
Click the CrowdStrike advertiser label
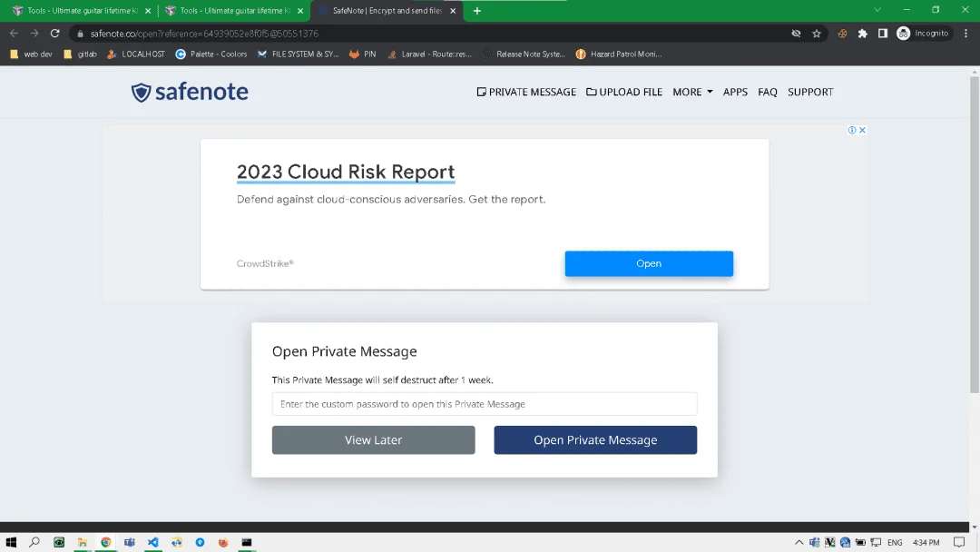point(265,264)
